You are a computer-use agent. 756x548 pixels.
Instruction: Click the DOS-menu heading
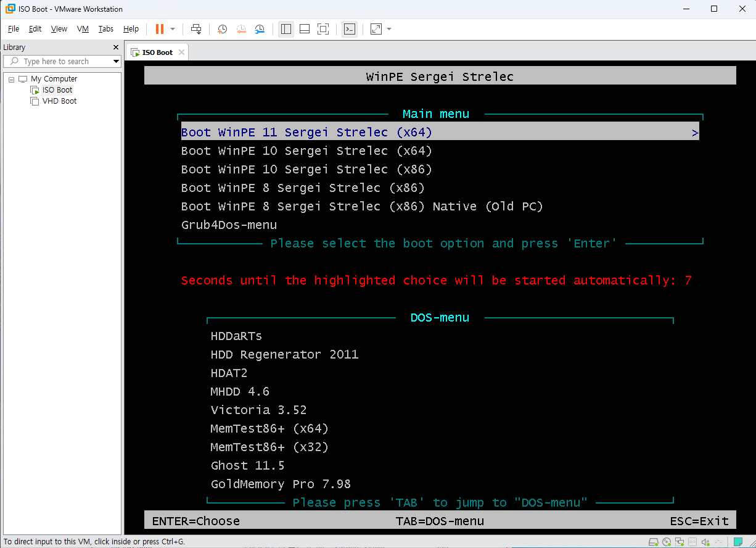[440, 317]
